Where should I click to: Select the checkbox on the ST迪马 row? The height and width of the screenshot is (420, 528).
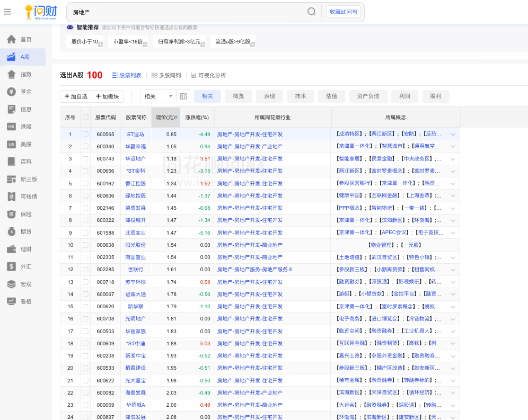pos(85,134)
